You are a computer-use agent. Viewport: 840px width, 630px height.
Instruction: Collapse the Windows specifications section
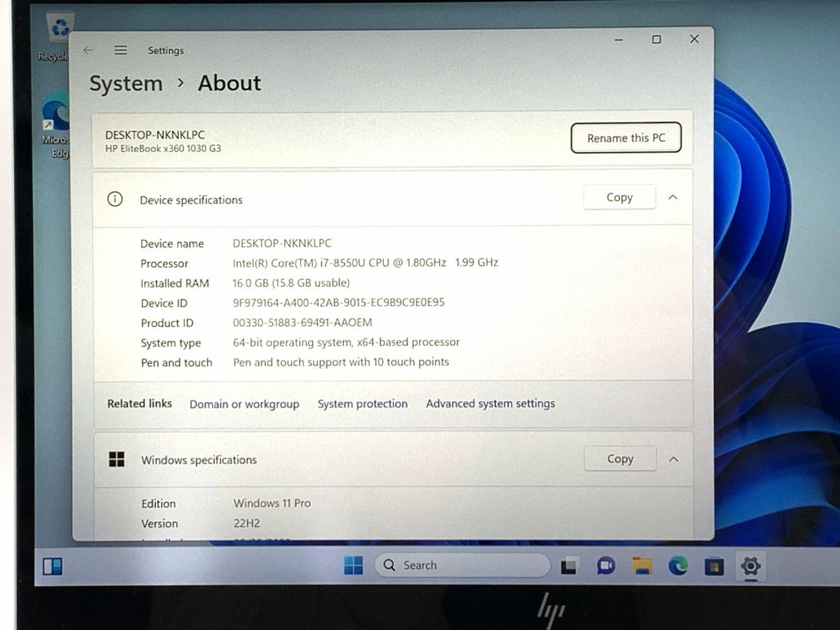point(673,459)
